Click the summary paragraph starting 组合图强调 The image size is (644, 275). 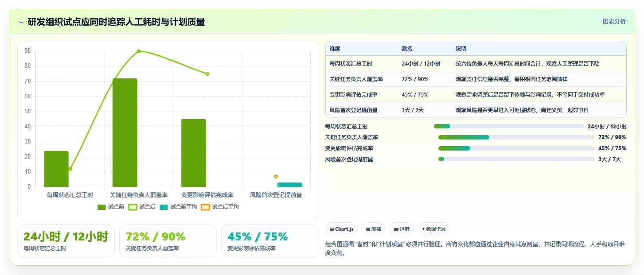pos(475,248)
